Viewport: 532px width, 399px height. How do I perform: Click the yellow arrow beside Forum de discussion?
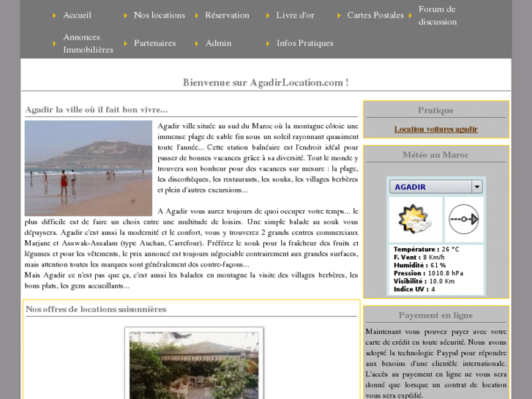point(411,15)
